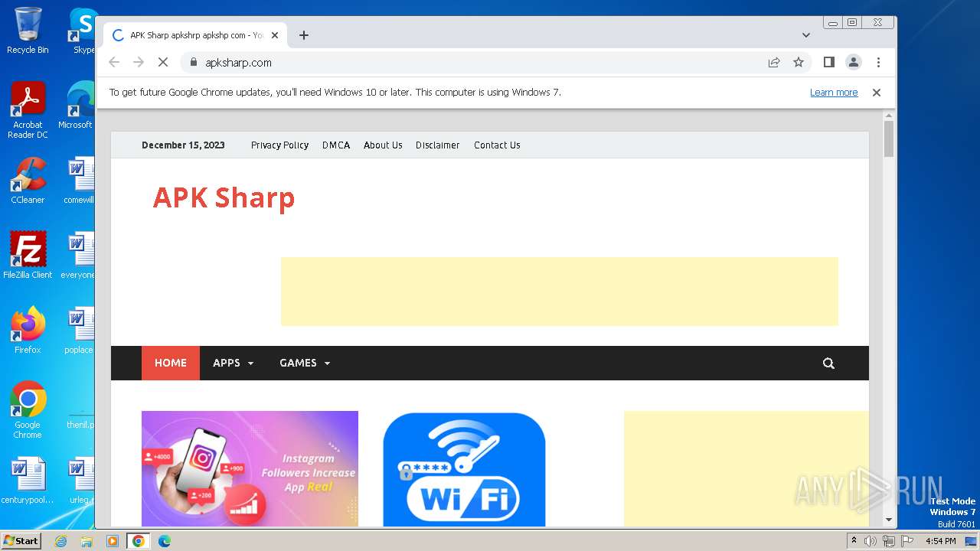Click the Chrome back arrow
The height and width of the screenshot is (551, 980).
click(x=114, y=63)
